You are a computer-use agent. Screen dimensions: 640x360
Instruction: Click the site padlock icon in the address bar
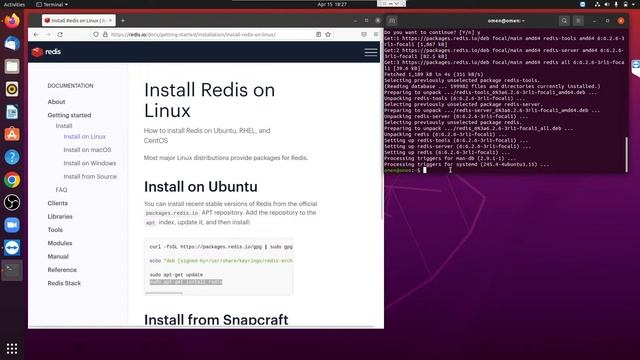click(x=105, y=35)
